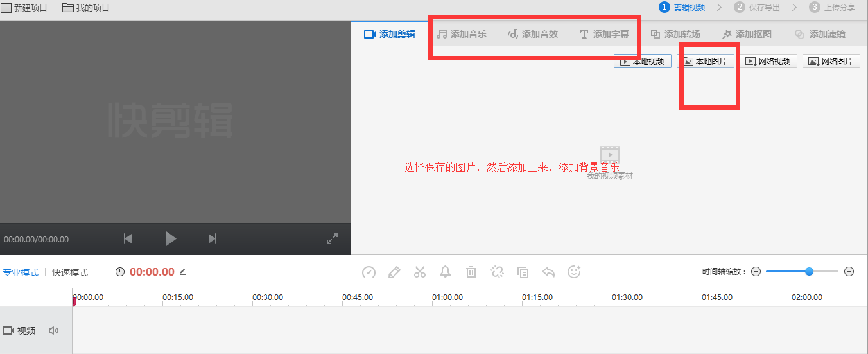Select 专业模式 mode

pyautogui.click(x=21, y=272)
